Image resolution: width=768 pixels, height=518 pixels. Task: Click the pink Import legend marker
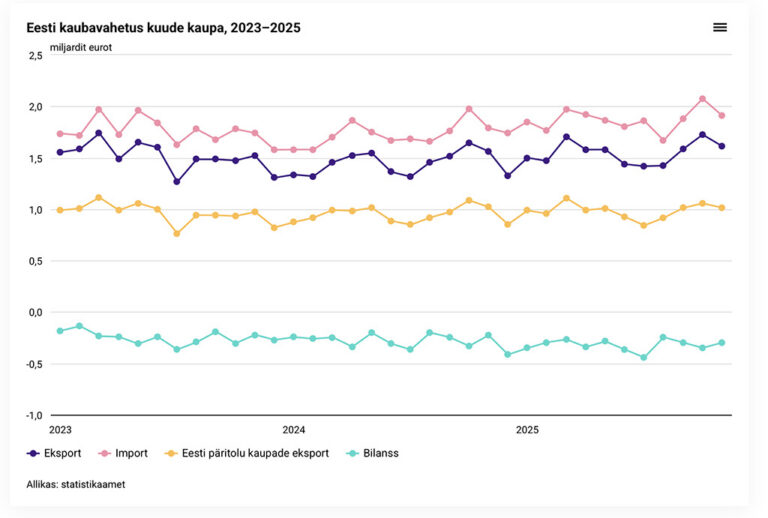click(102, 453)
